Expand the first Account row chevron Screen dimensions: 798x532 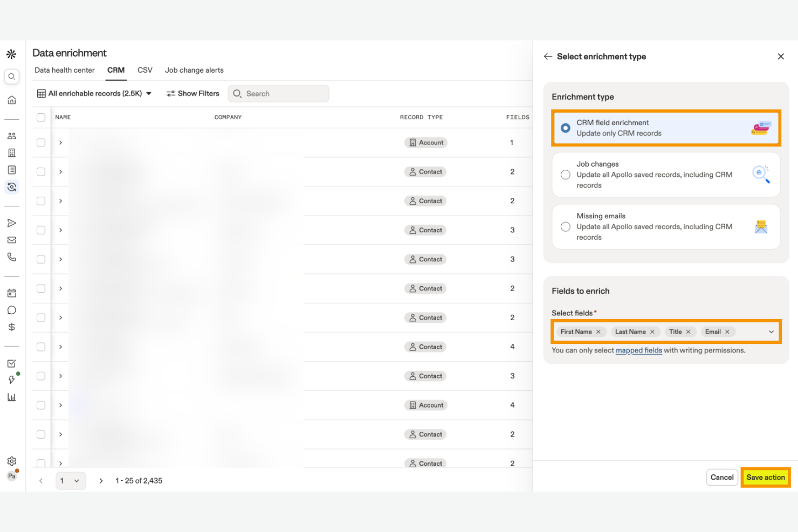(60, 142)
